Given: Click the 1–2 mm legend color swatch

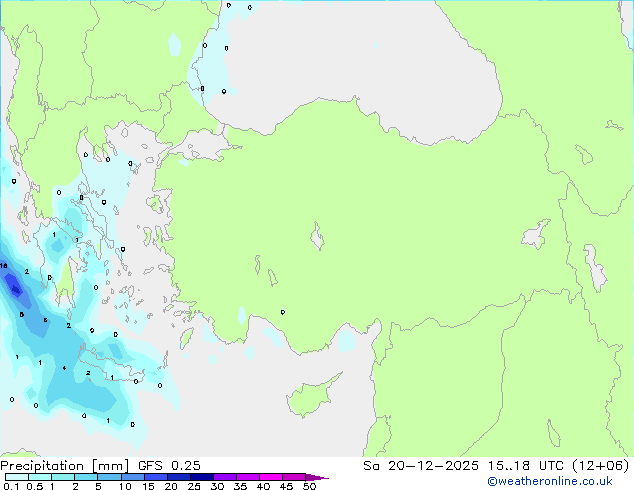Looking at the screenshot, I should [63, 477].
